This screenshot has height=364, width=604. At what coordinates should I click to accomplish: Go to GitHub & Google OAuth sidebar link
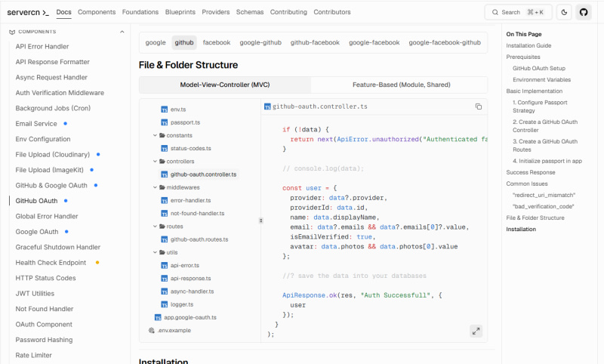point(51,185)
